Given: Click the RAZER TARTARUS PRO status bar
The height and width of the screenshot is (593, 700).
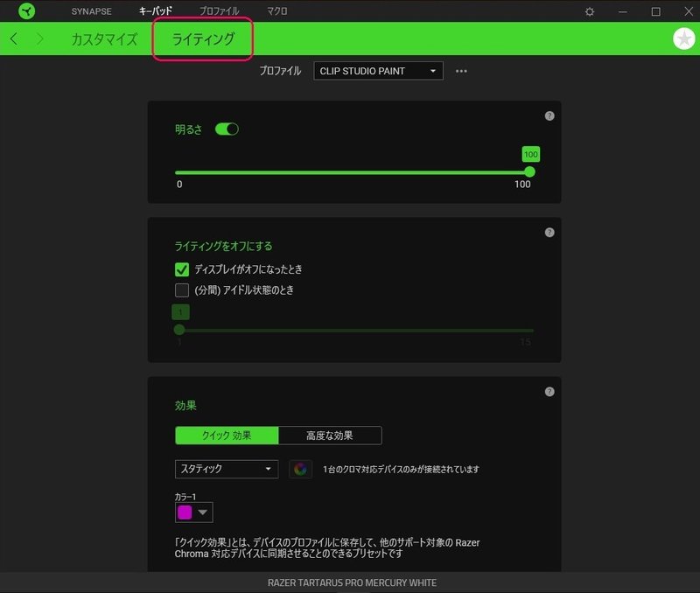Looking at the screenshot, I should (x=350, y=583).
